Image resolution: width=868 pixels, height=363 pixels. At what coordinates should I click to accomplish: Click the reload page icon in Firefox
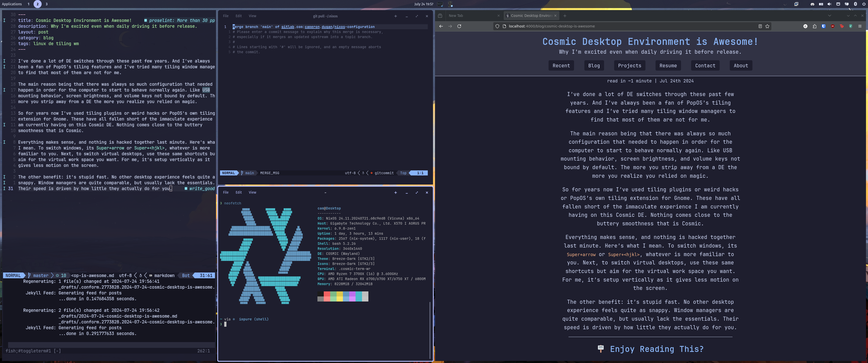point(459,26)
